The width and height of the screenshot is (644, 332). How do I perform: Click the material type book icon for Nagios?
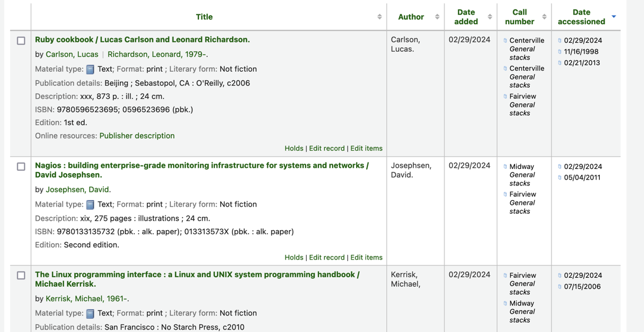pos(90,205)
